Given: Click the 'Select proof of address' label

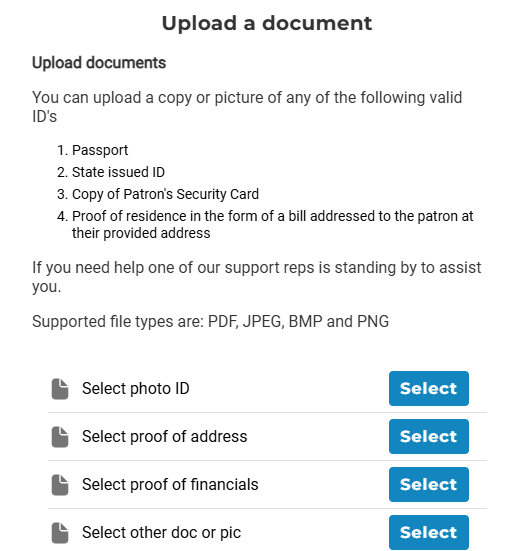Looking at the screenshot, I should coord(164,436).
